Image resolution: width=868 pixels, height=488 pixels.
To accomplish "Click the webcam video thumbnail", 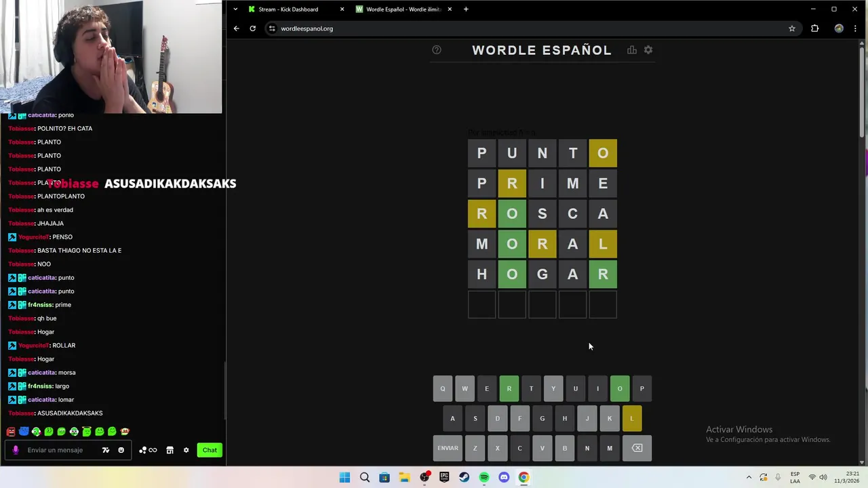I will pyautogui.click(x=111, y=56).
